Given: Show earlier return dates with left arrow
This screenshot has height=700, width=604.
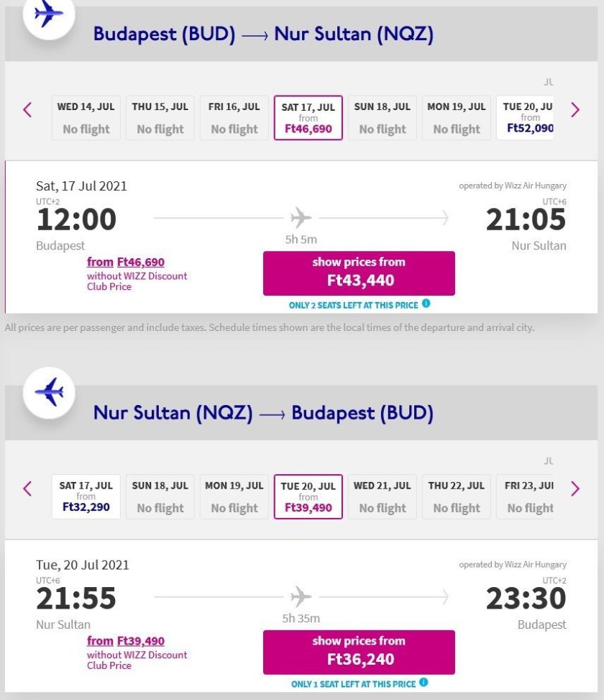Looking at the screenshot, I should coord(27,488).
